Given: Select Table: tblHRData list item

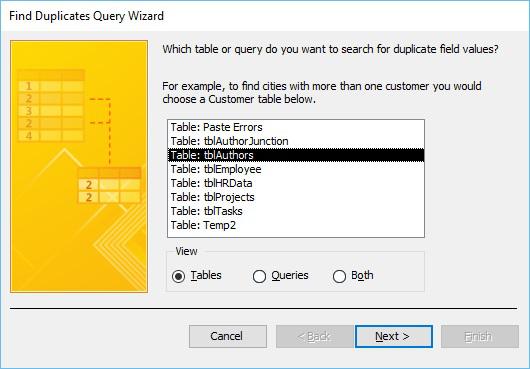Looking at the screenshot, I should (x=296, y=183).
